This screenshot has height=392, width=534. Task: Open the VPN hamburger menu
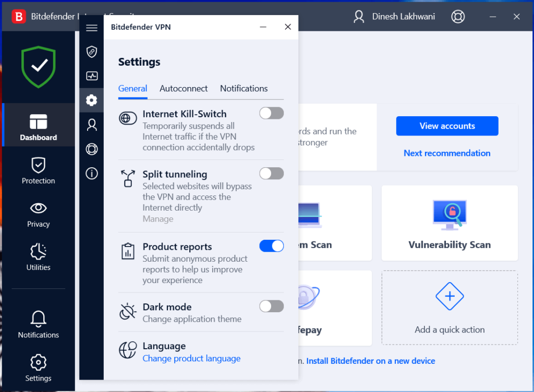pyautogui.click(x=92, y=28)
